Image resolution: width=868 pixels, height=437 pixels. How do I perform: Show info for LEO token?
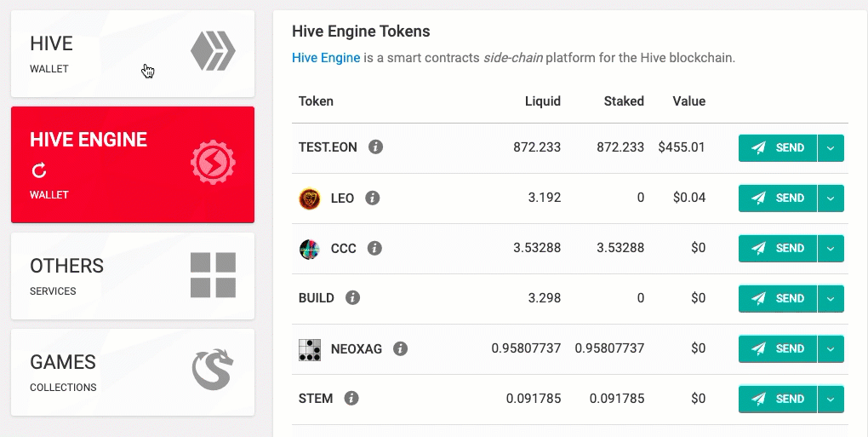(373, 198)
